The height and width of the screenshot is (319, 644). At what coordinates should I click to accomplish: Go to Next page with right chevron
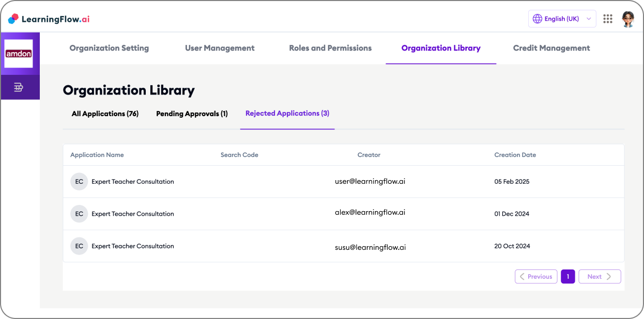(600, 277)
